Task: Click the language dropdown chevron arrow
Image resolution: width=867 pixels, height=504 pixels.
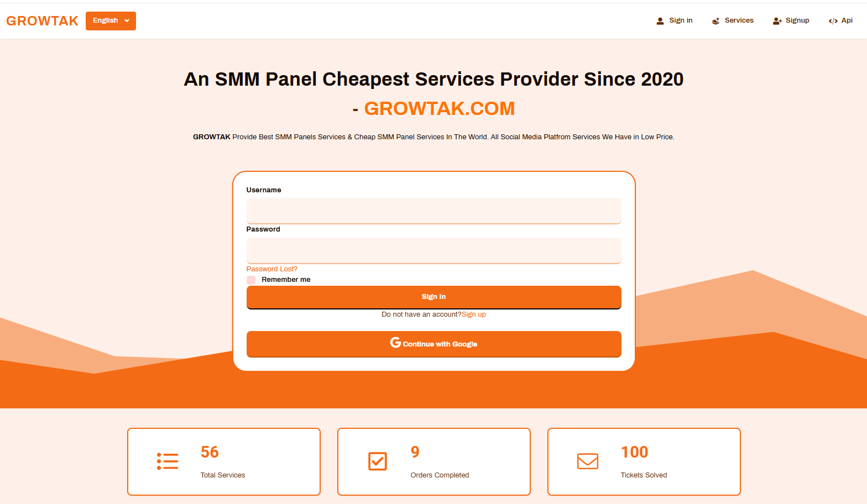Action: [127, 21]
